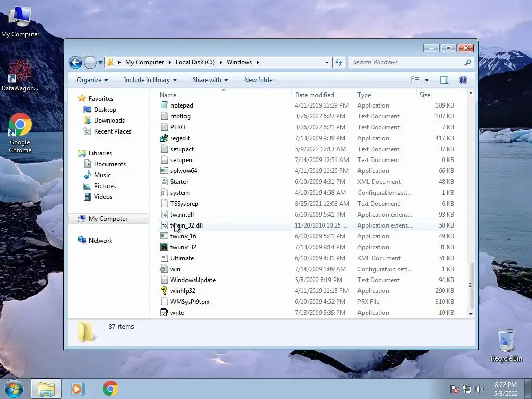Open Downloads in Favorites
Image resolution: width=532 pixels, height=399 pixels.
(x=109, y=121)
